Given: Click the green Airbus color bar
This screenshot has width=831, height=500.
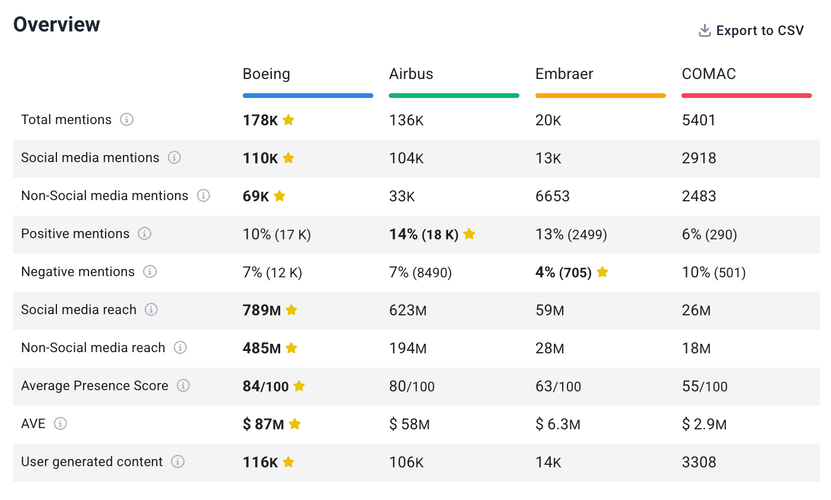Looking at the screenshot, I should click(x=454, y=95).
